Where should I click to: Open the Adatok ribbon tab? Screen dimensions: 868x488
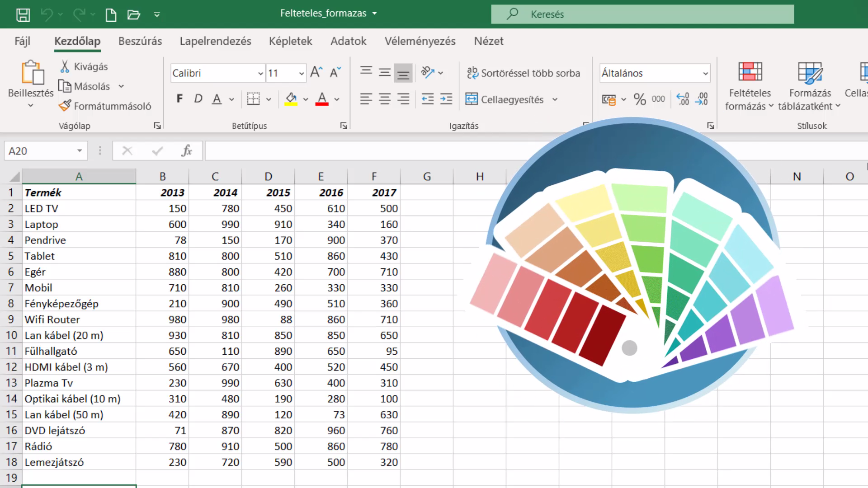pyautogui.click(x=348, y=41)
